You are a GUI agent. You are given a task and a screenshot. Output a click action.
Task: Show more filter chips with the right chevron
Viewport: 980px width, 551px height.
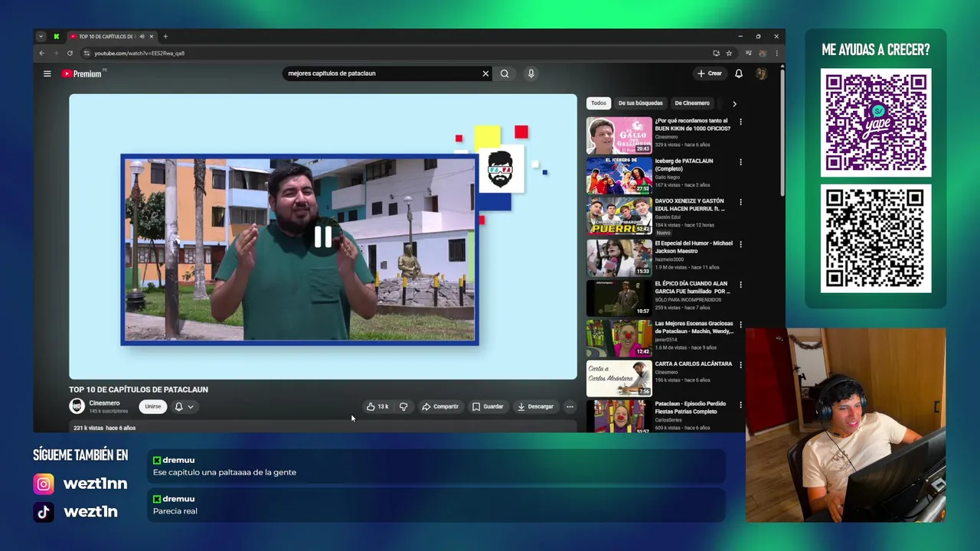pyautogui.click(x=734, y=103)
